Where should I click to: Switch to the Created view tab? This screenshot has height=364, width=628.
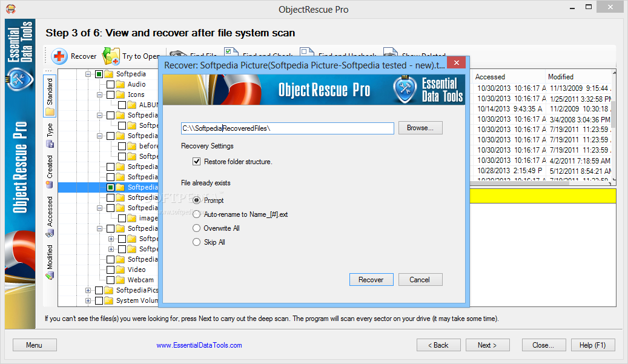[50, 171]
